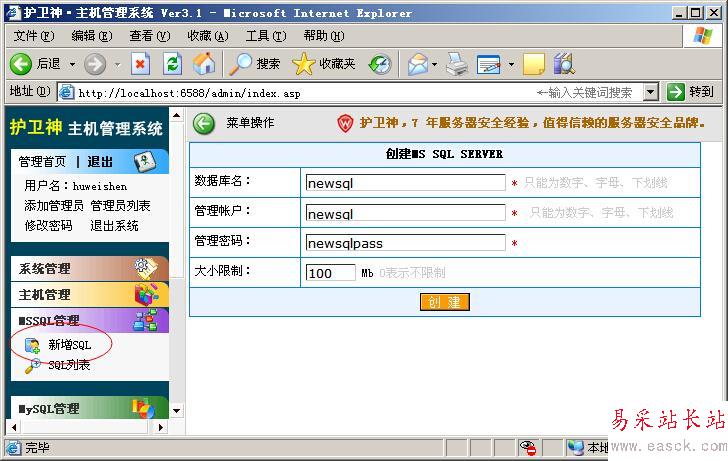Click the network icon on MSSQL管理
Image resolution: width=728 pixels, height=461 pixels.
[x=145, y=320]
